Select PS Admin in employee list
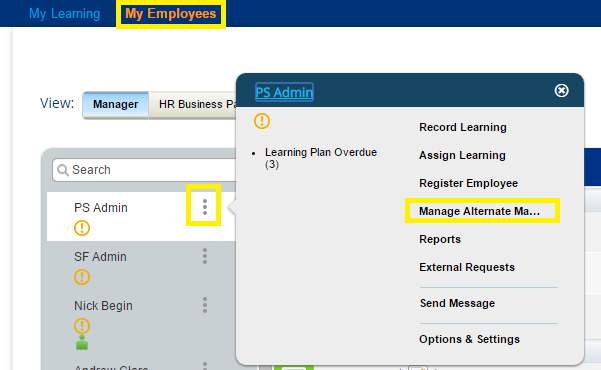Viewport: 601px width, 370px height. [x=101, y=208]
